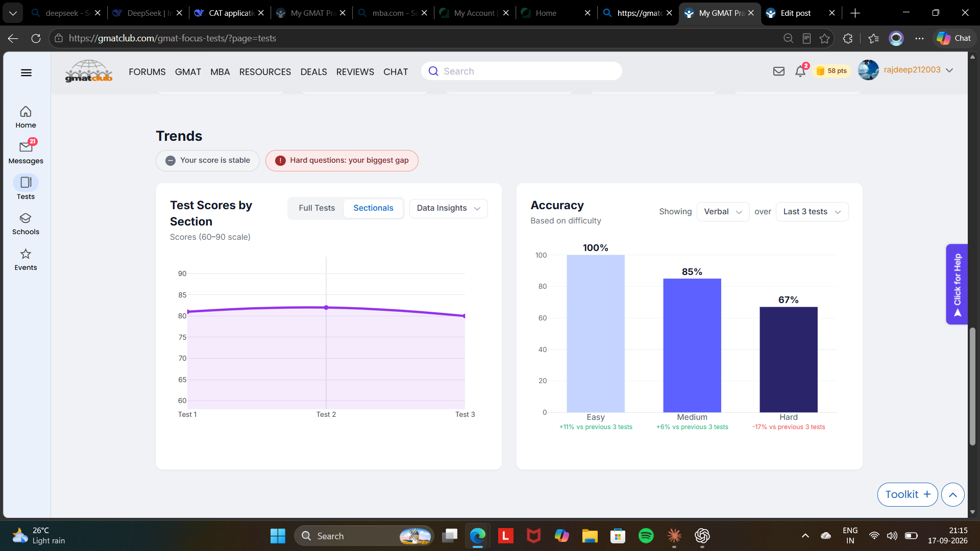Open the Toolkit button
Viewport: 980px width, 551px height.
(x=908, y=494)
